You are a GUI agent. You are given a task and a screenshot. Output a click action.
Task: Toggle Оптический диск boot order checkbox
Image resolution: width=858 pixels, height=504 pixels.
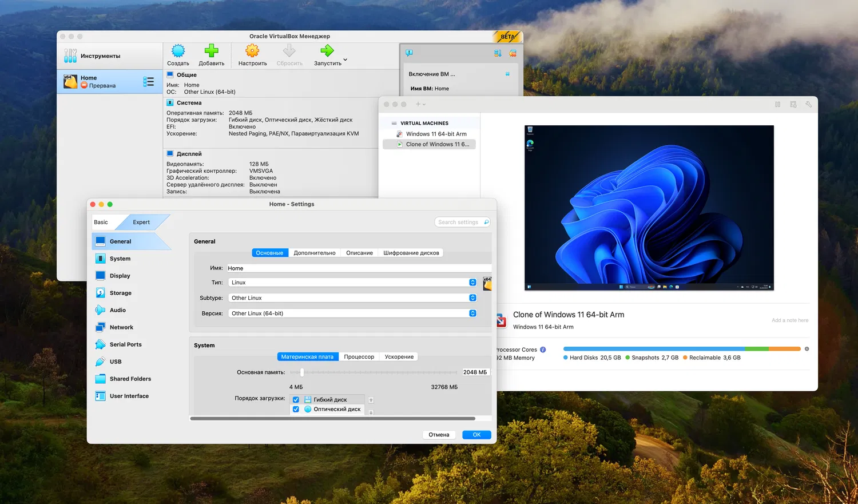pyautogui.click(x=296, y=409)
